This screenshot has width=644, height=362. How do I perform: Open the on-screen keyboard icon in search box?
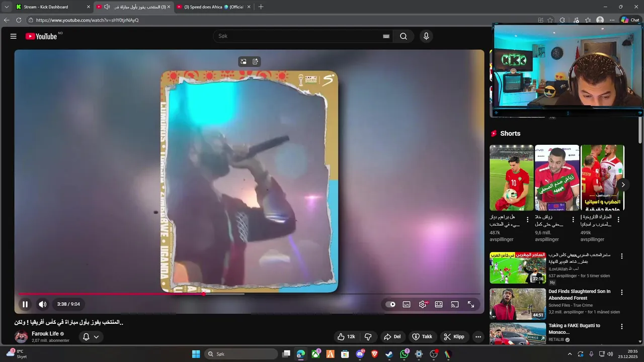(386, 36)
